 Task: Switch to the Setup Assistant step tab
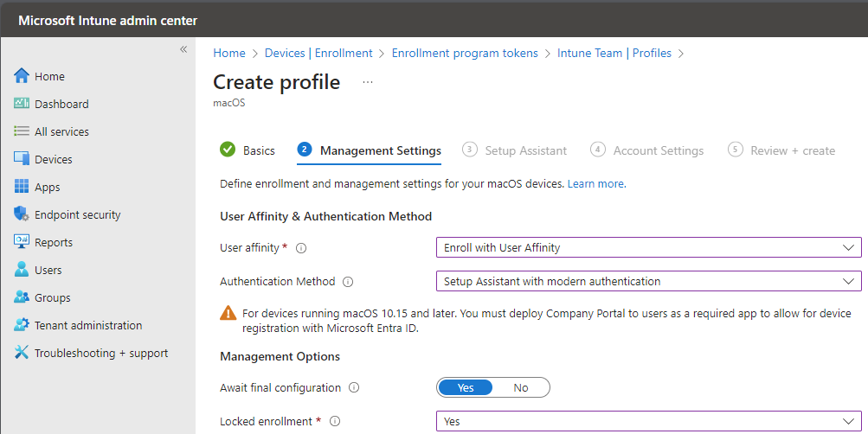(515, 150)
